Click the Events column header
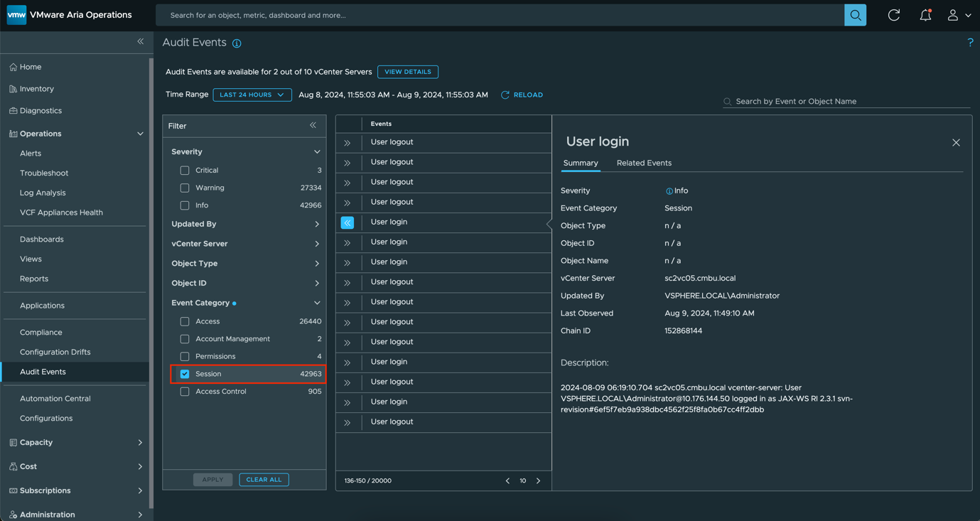Screen dimensions: 980x521 pos(381,124)
